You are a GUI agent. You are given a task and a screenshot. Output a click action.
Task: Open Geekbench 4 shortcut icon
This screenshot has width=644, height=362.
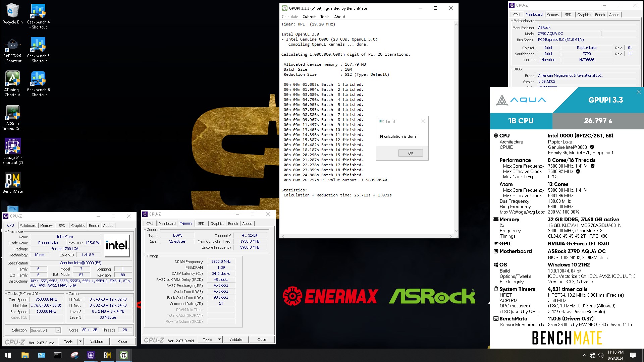click(38, 16)
